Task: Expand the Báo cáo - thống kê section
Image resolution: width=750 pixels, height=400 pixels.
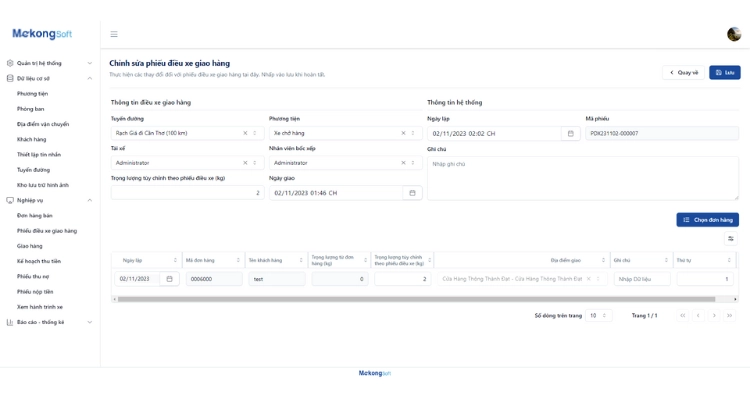Action: point(90,322)
